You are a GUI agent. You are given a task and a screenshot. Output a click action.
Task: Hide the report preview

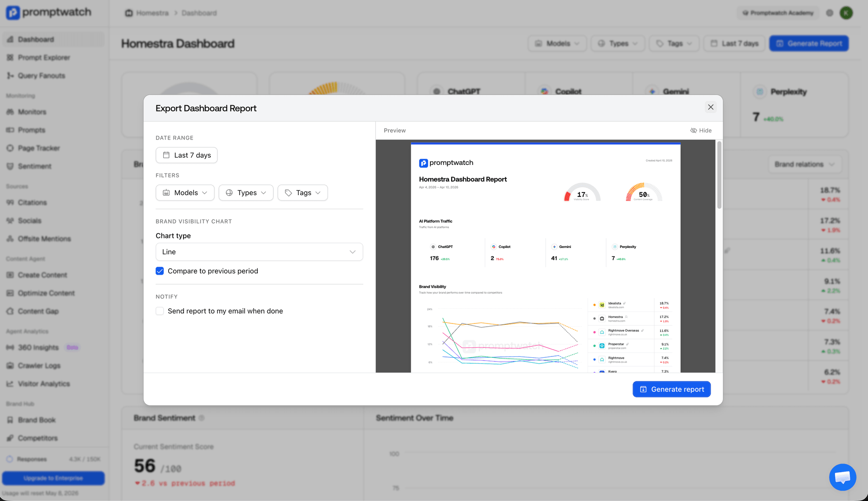point(701,130)
